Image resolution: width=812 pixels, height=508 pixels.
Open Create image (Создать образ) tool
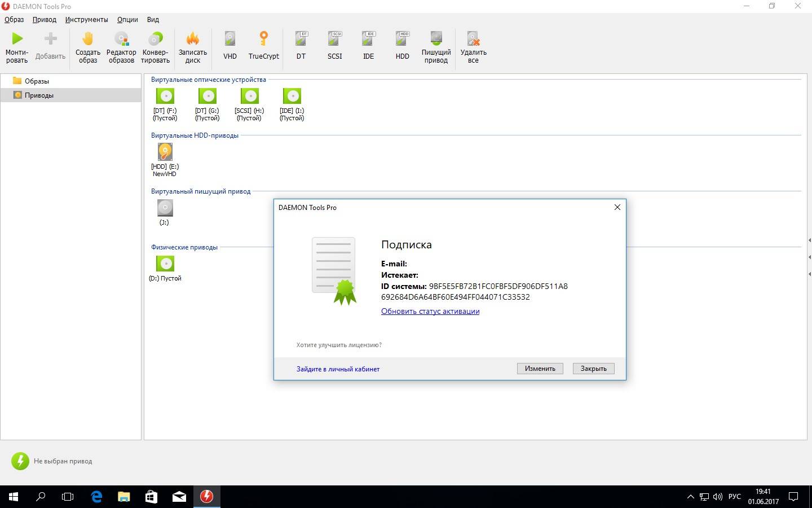coord(88,38)
